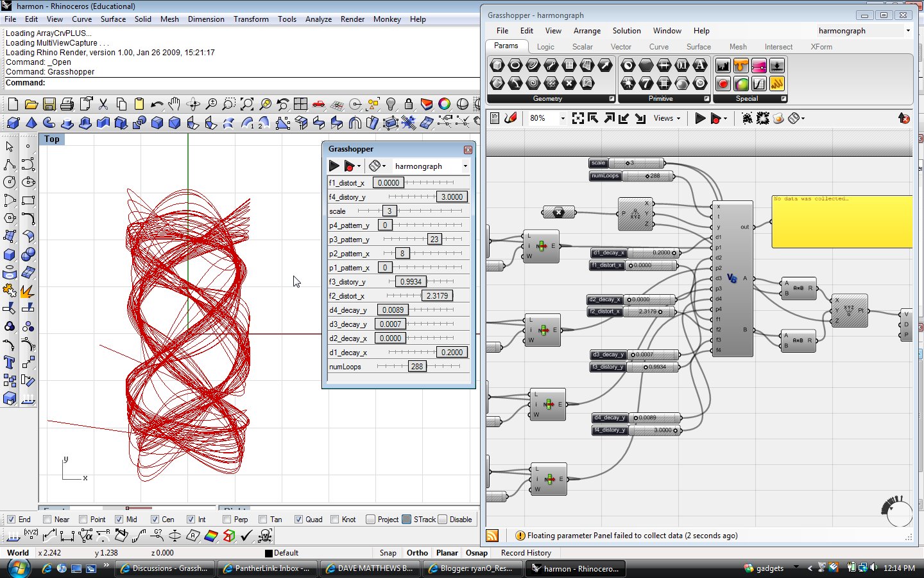The image size is (924, 578).
Task: Enable the Perp osnap checkbox
Action: coord(227,520)
